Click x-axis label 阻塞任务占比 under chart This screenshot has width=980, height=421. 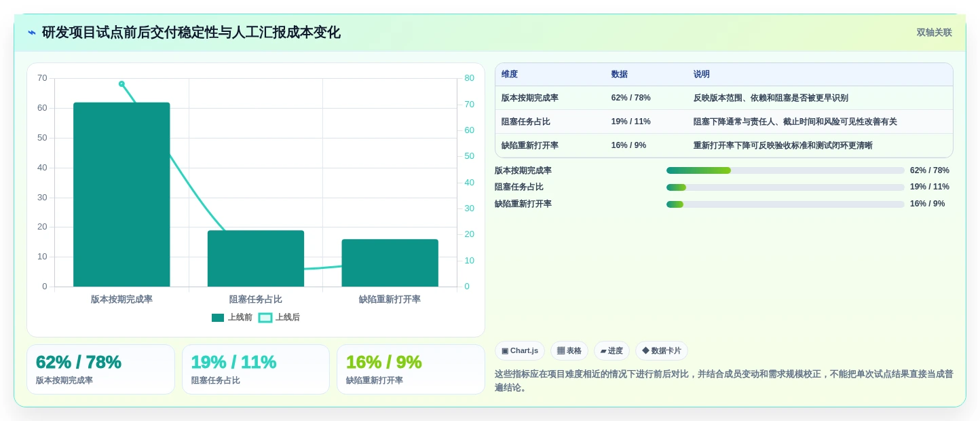click(256, 299)
